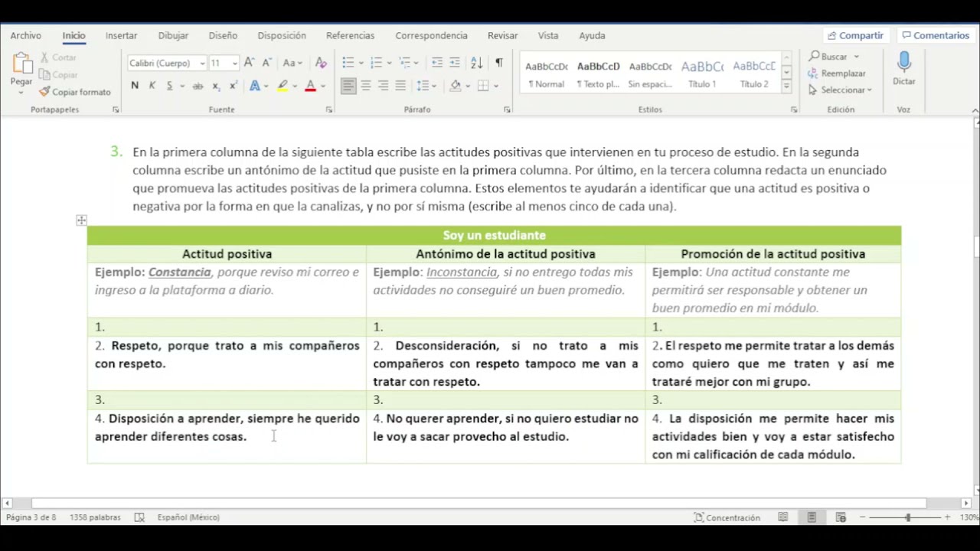Open the Revisar tab

pyautogui.click(x=502, y=35)
